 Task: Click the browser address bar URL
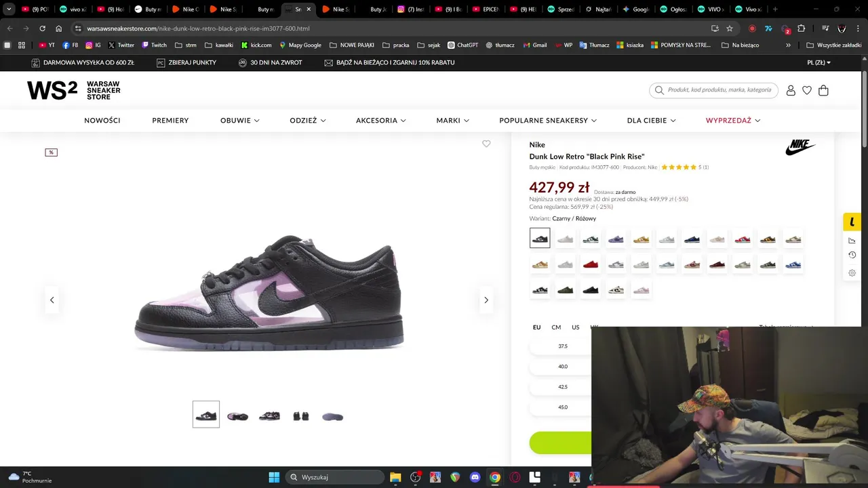coord(198,28)
